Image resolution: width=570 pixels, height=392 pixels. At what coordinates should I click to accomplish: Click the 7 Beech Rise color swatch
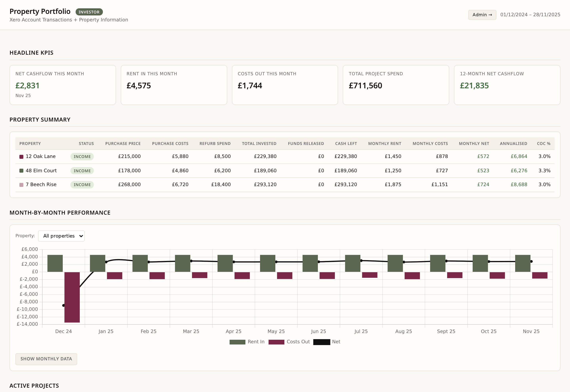click(21, 185)
